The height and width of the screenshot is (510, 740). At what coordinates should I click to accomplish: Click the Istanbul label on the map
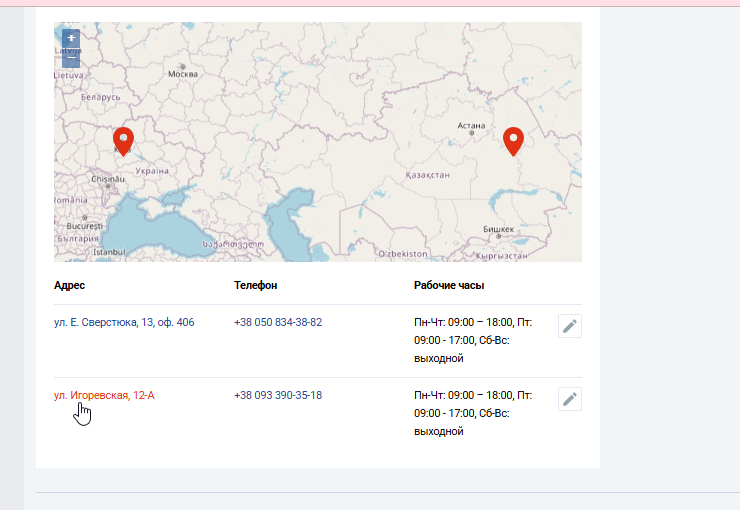tap(109, 252)
